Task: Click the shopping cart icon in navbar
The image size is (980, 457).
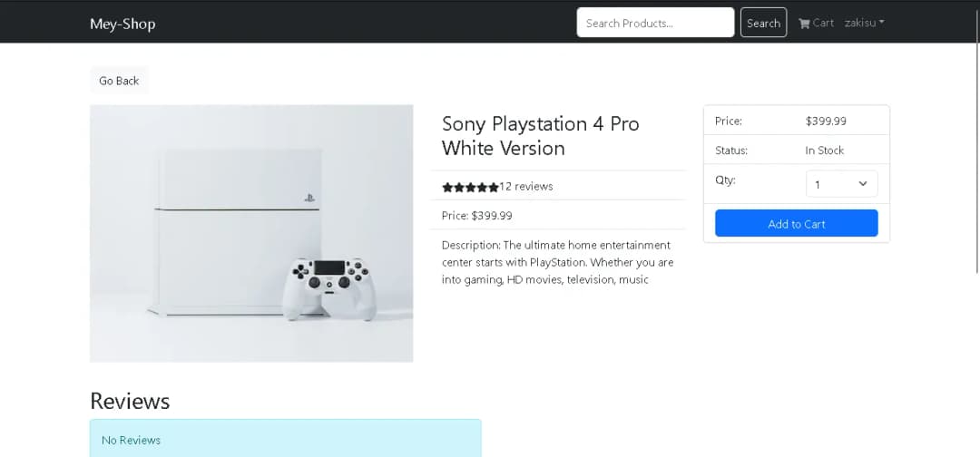Action: coord(804,24)
